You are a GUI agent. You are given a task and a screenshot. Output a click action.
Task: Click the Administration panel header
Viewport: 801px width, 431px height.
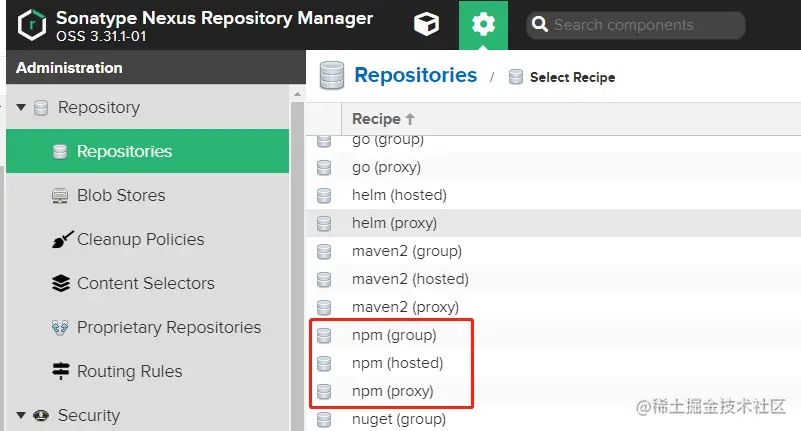tap(156, 67)
